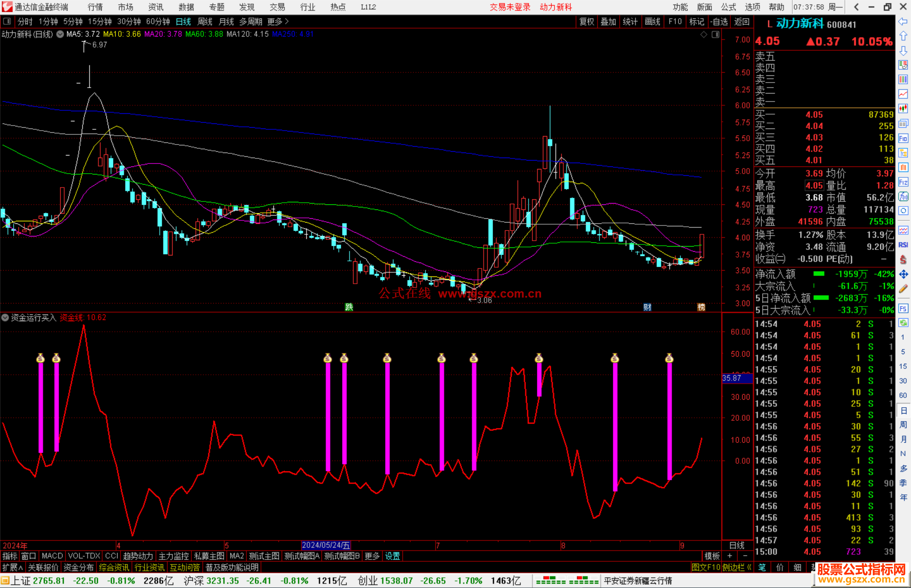Expand the main chart indicator dropdown arrow
This screenshot has height=588, width=911.
pos(60,34)
